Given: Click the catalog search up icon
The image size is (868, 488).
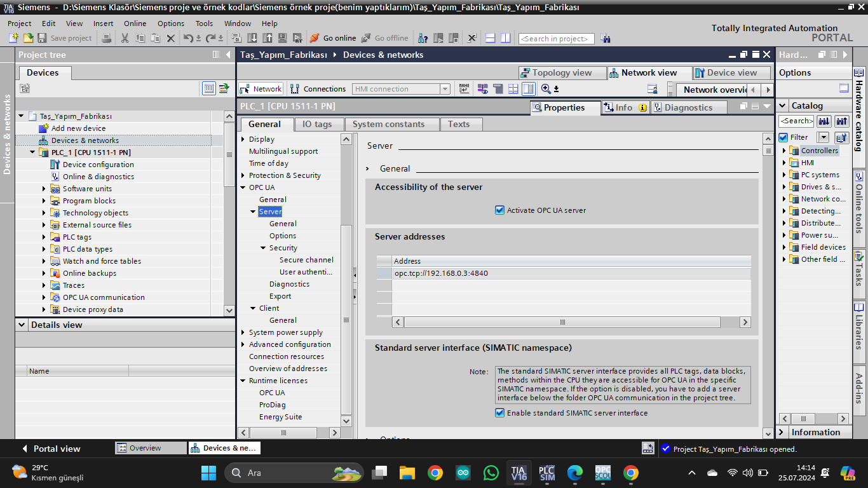Looking at the screenshot, I should coord(842,121).
